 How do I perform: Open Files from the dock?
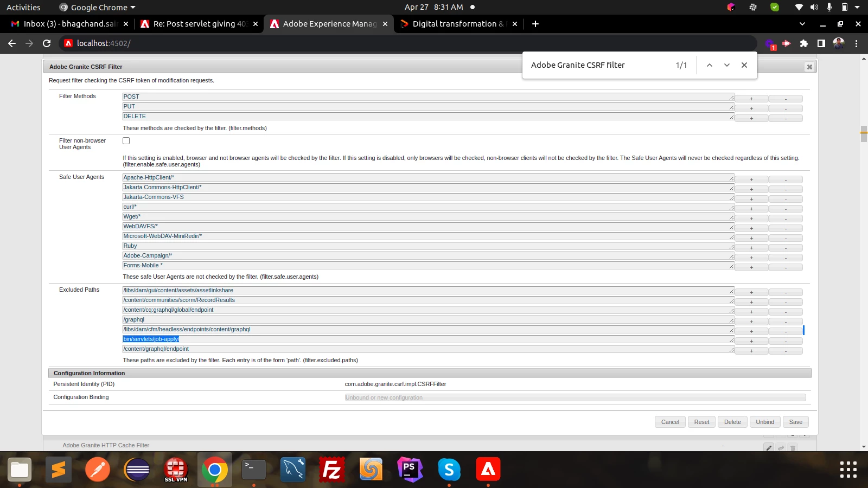click(20, 470)
